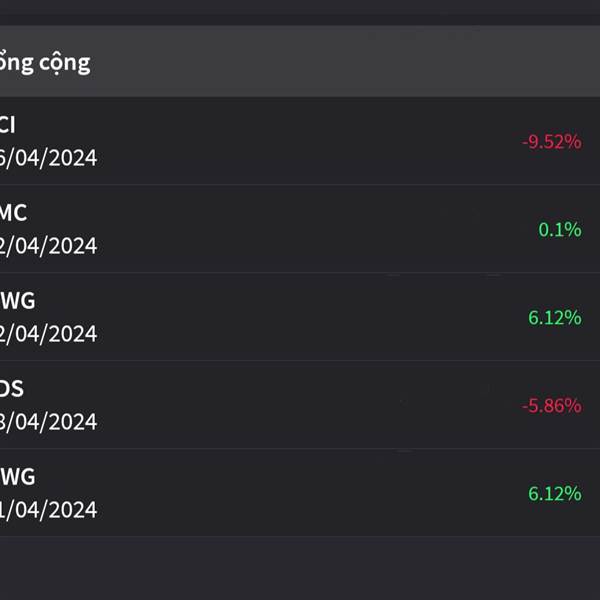Select the CI ticker symbol
The width and height of the screenshot is (600, 600).
pyautogui.click(x=8, y=125)
